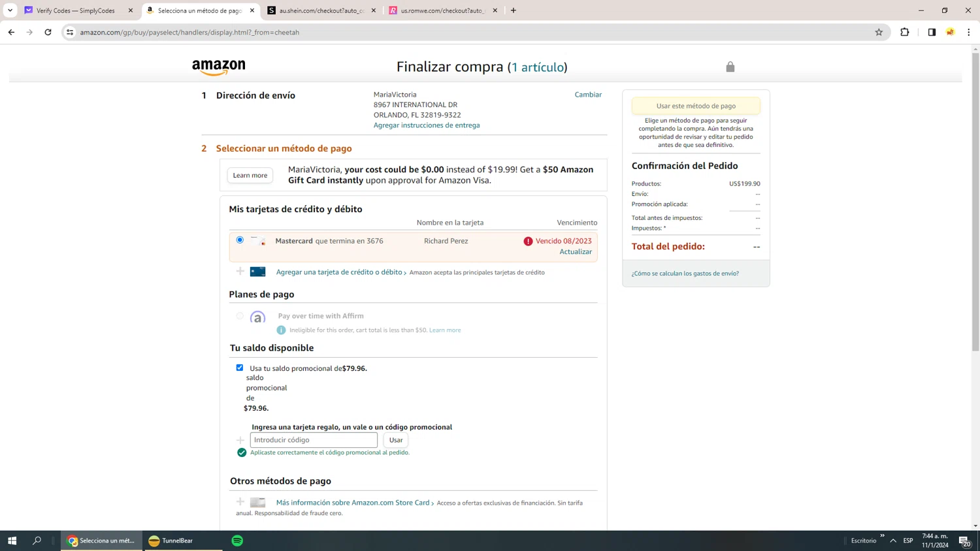
Task: Click Agregar una tarjeta de crédito link
Action: pyautogui.click(x=339, y=272)
